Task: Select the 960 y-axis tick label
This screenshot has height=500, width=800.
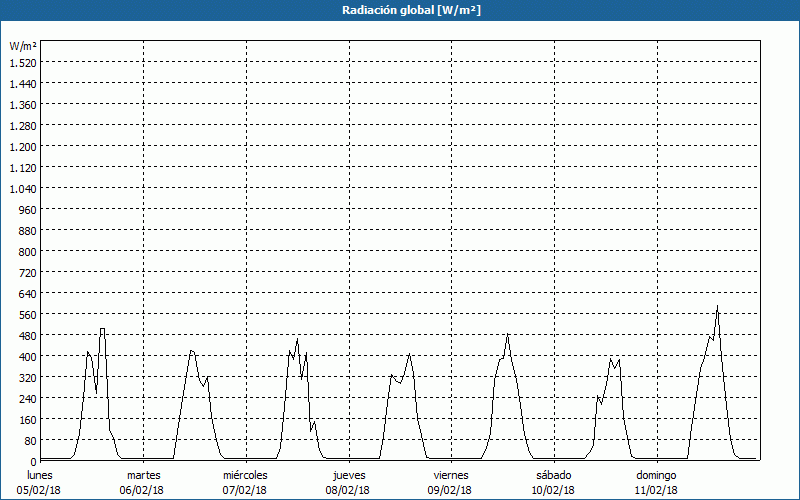Action: pos(26,209)
